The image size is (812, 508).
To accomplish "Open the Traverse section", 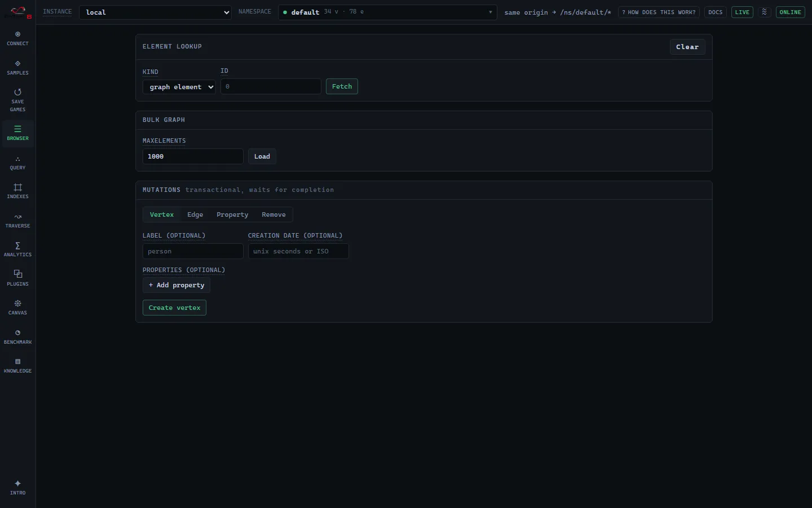I will pos(17,221).
